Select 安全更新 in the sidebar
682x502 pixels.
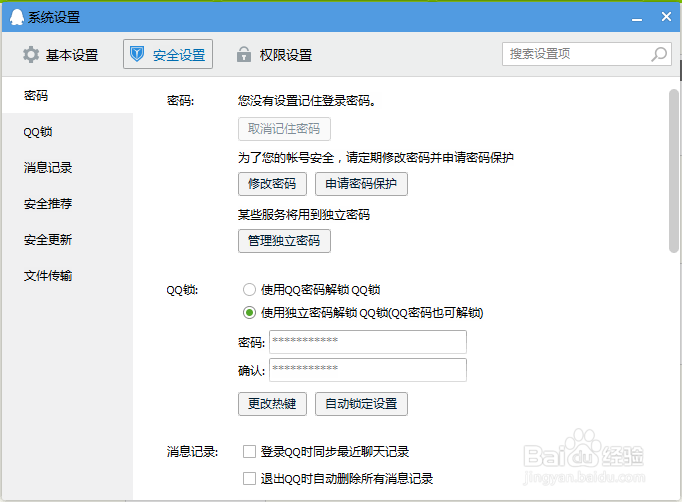(67, 240)
